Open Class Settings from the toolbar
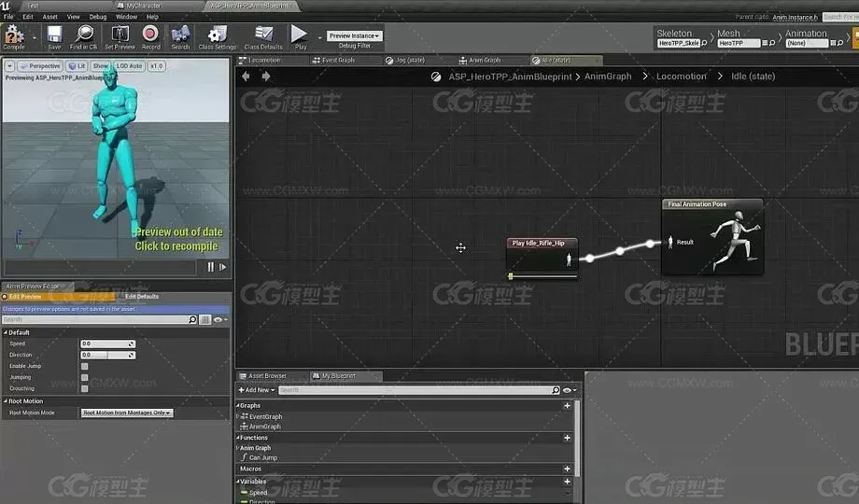This screenshot has width=859, height=504. click(217, 35)
